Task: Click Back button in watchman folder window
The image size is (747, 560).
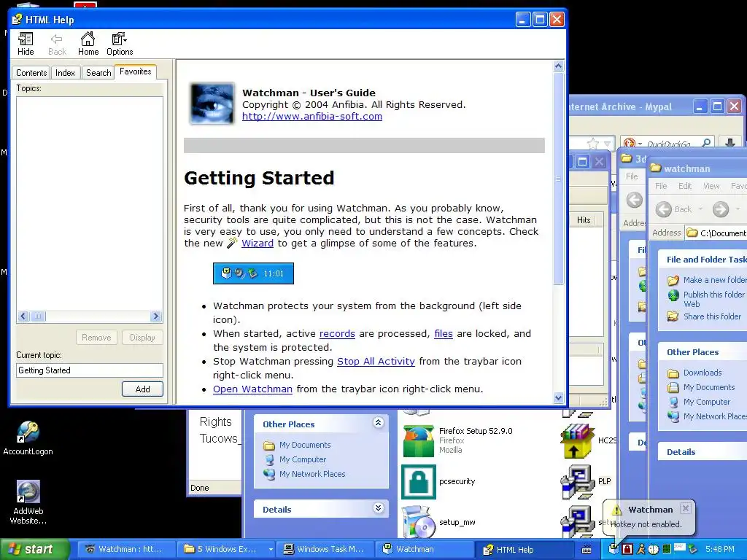Action: tap(675, 209)
